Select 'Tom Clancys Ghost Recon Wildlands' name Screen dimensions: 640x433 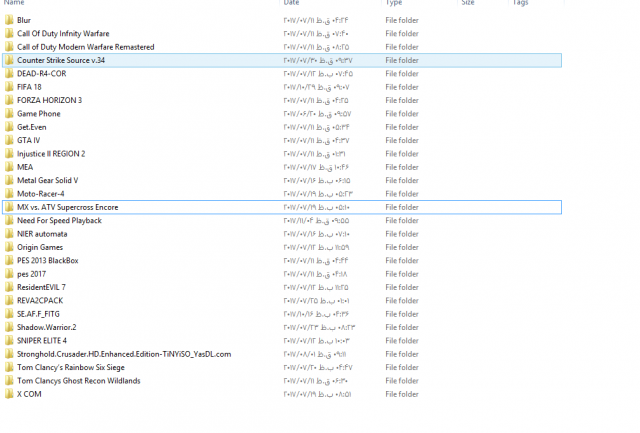79,380
